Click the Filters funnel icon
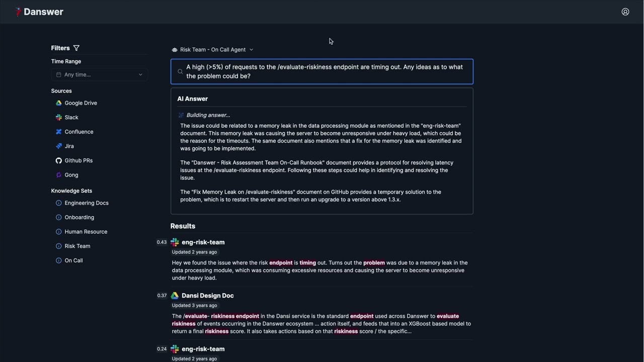644x362 pixels. click(x=76, y=48)
